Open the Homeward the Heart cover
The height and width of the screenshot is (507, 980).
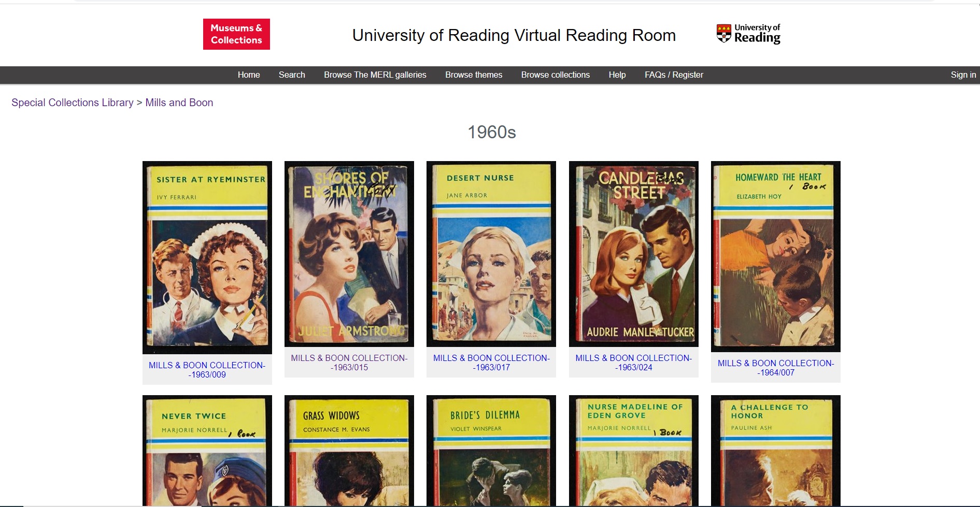776,256
